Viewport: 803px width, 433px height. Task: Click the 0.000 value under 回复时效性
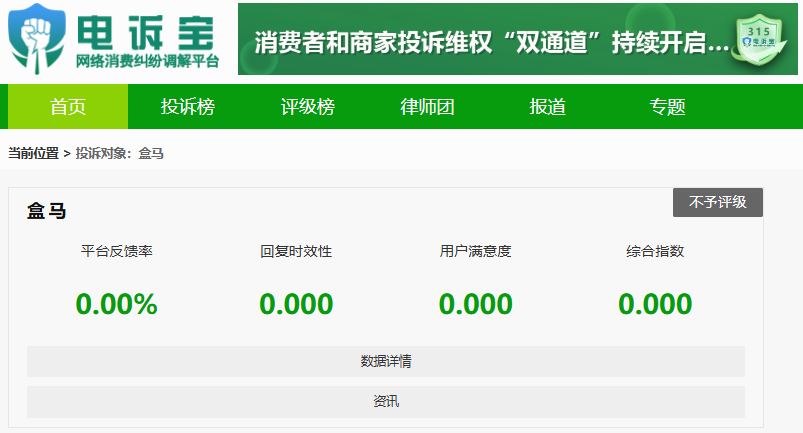tap(296, 304)
